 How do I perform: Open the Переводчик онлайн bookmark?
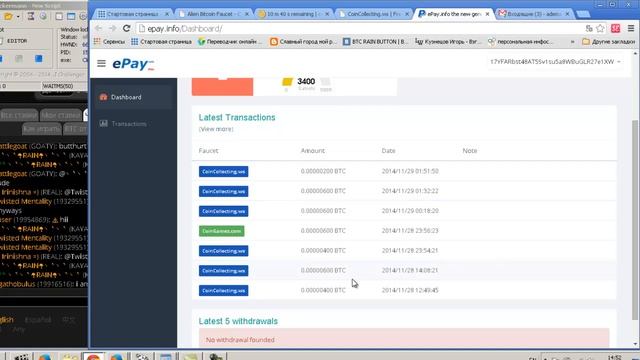coord(230,42)
